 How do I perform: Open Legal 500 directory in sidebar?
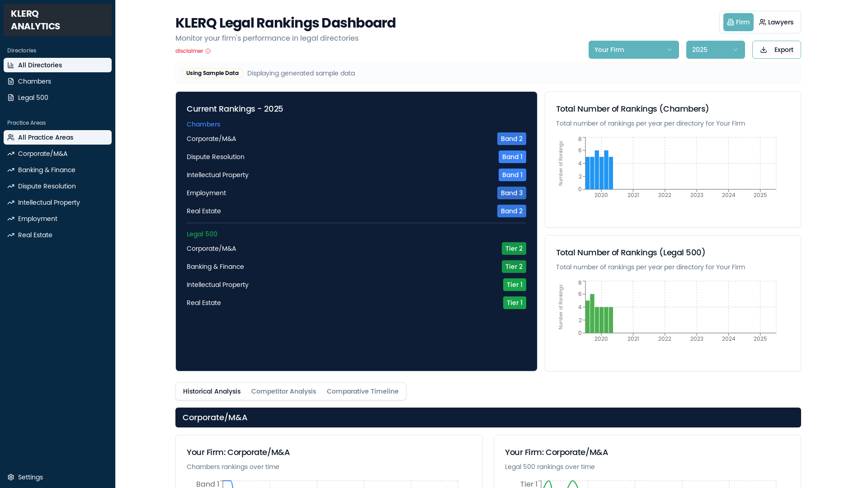[x=57, y=98]
